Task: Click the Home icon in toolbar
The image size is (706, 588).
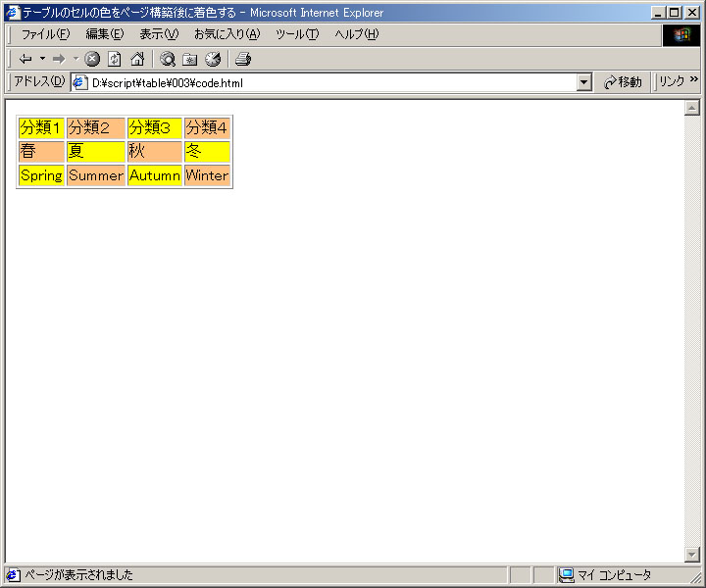Action: [x=137, y=59]
